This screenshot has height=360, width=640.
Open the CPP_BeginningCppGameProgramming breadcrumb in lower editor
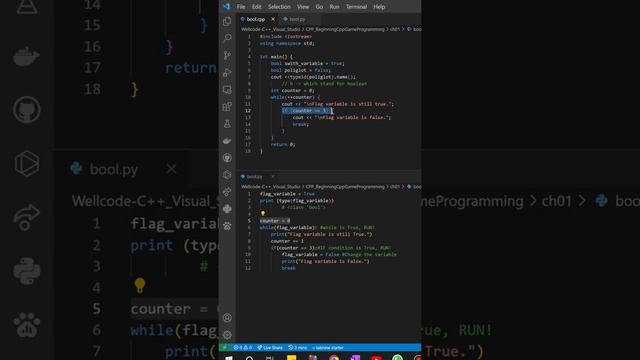coord(345,187)
